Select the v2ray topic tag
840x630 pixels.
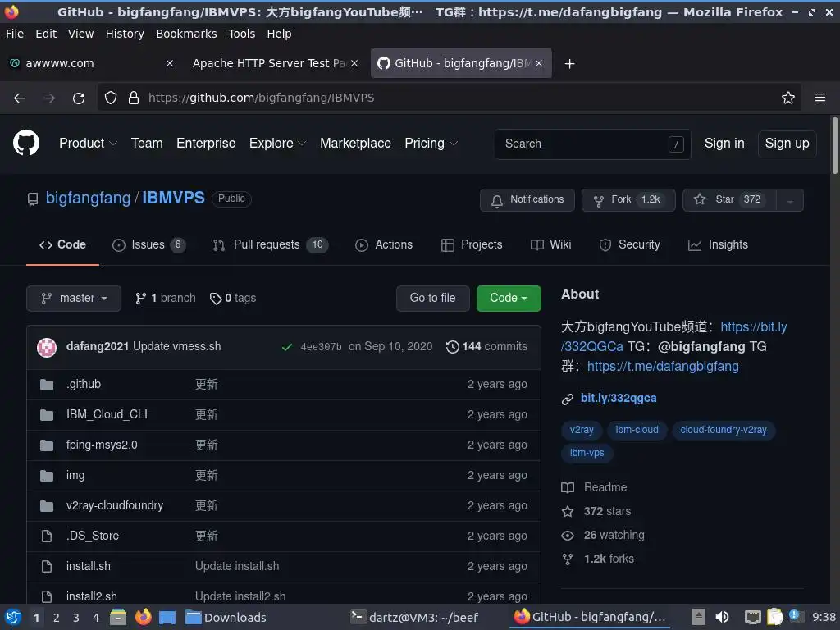[x=582, y=430]
